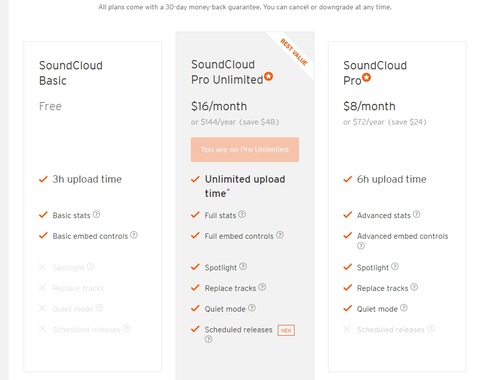The width and height of the screenshot is (480, 380).
Task: Click info icon next to Full embed controls
Action: click(280, 235)
